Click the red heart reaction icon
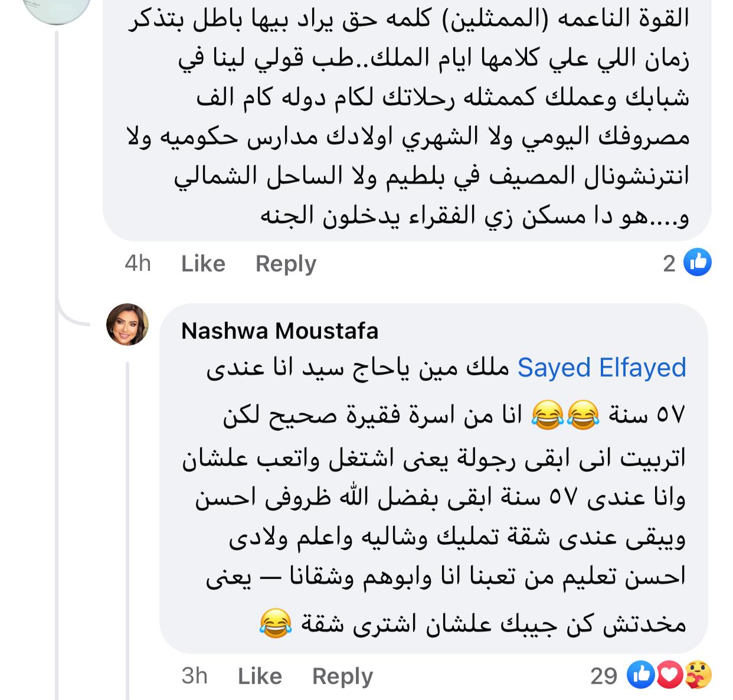Screen dimensions: 733x700 click(669, 676)
